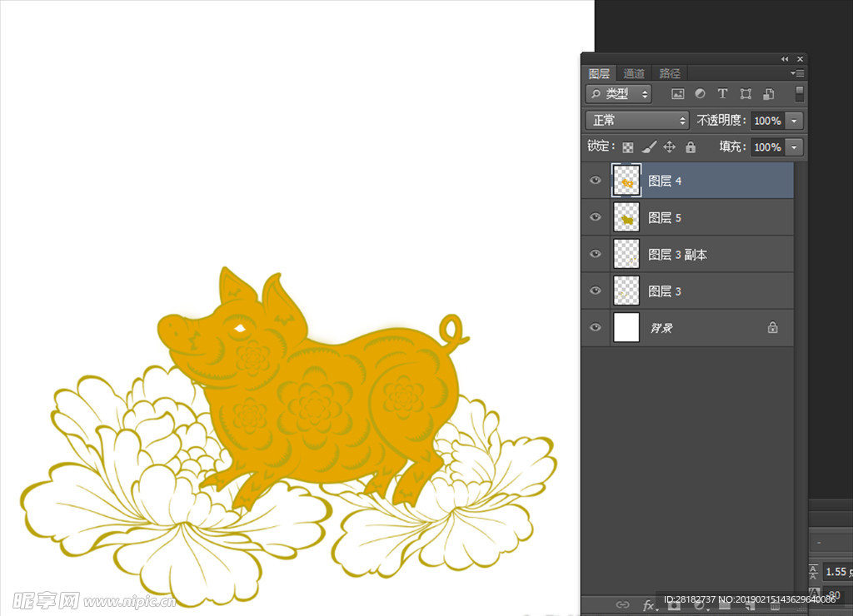Click the text layer filter icon
This screenshot has height=616, width=853.
click(x=722, y=94)
